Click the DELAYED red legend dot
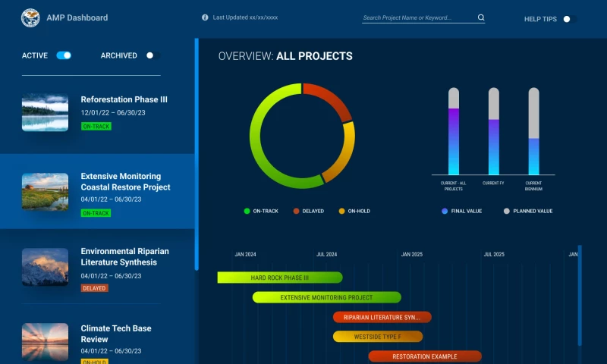The image size is (607, 364). point(296,211)
